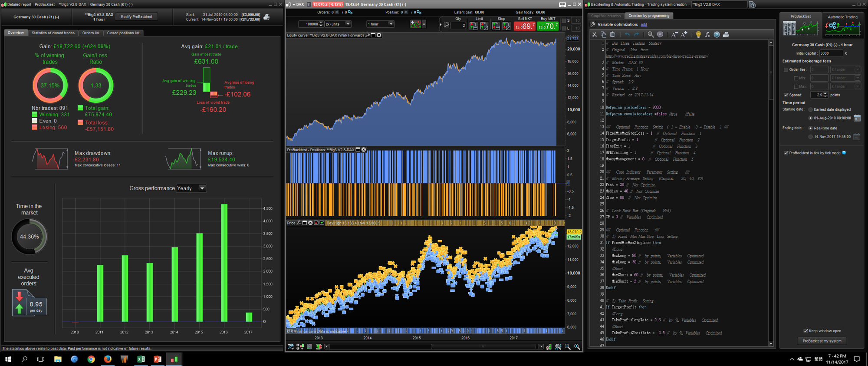Increase the 100000 units quantity stepper
The width and height of the screenshot is (868, 366).
point(321,23)
